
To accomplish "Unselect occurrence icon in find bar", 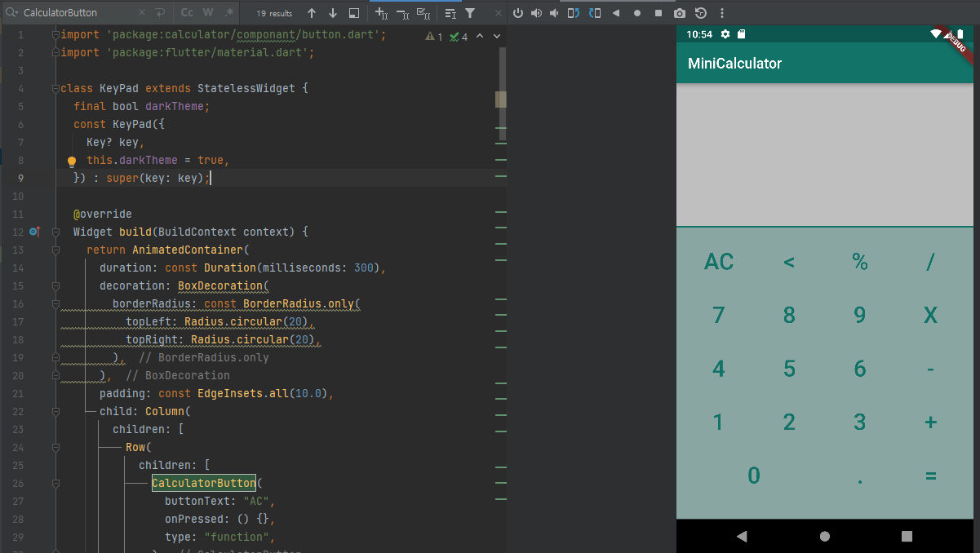I will 402,13.
